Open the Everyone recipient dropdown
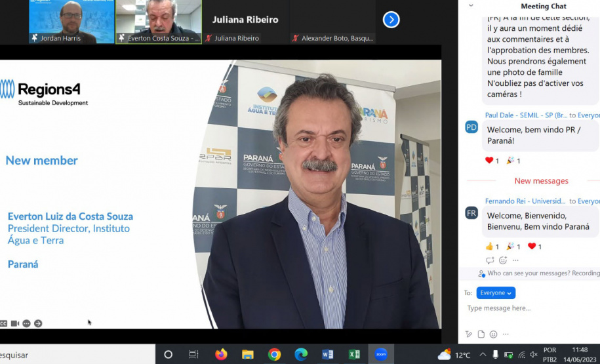600x364 pixels. click(x=496, y=293)
